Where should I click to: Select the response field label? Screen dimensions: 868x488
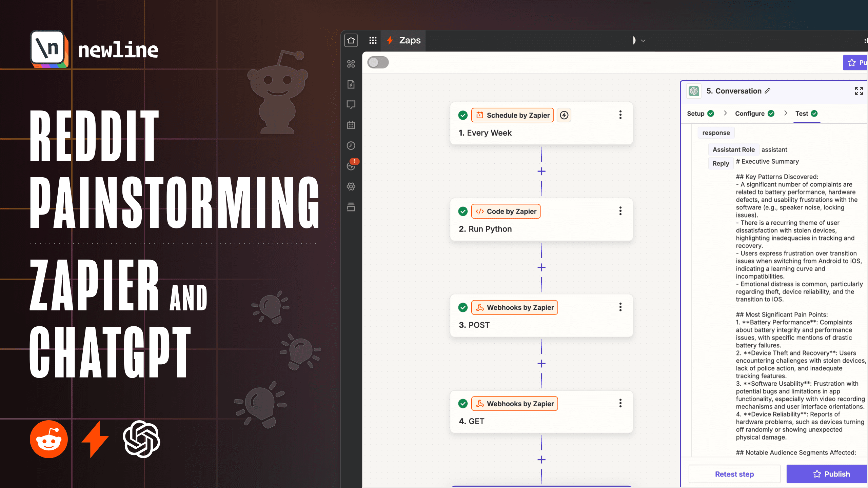tap(716, 133)
